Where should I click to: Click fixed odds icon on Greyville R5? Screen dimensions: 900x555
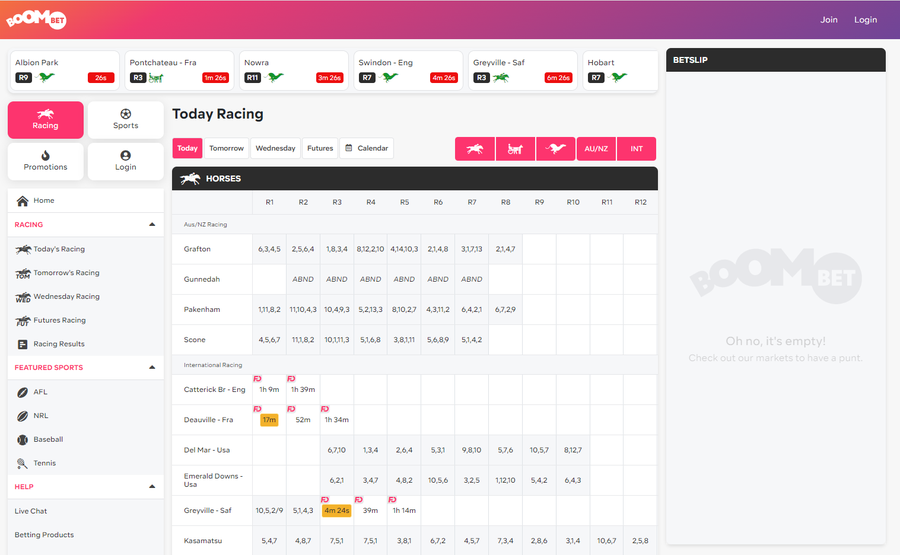[x=392, y=500]
